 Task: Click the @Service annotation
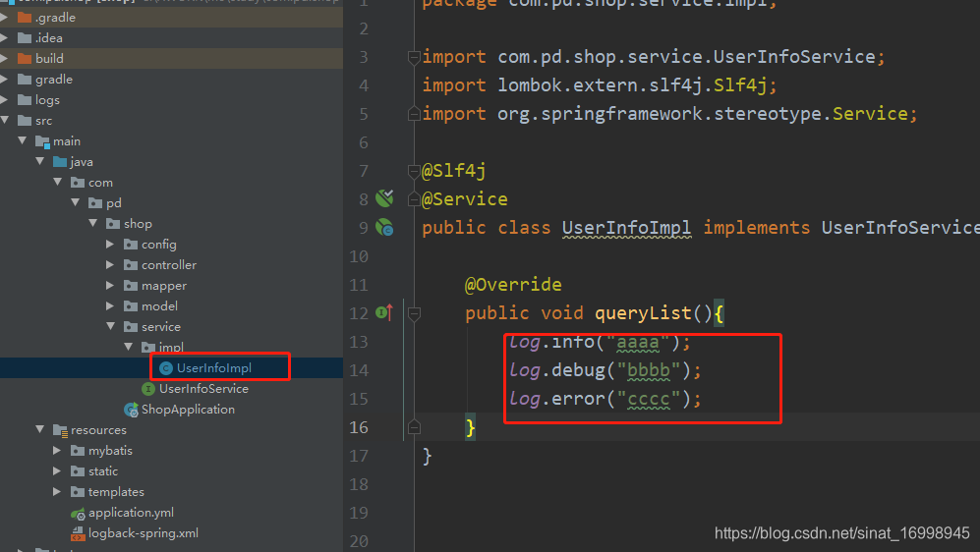click(x=464, y=199)
